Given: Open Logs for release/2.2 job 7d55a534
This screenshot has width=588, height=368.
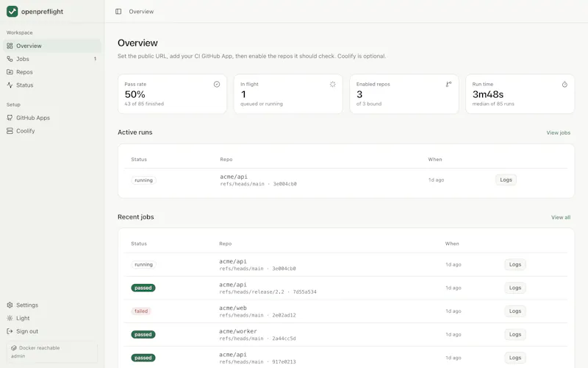Looking at the screenshot, I should click(x=515, y=288).
